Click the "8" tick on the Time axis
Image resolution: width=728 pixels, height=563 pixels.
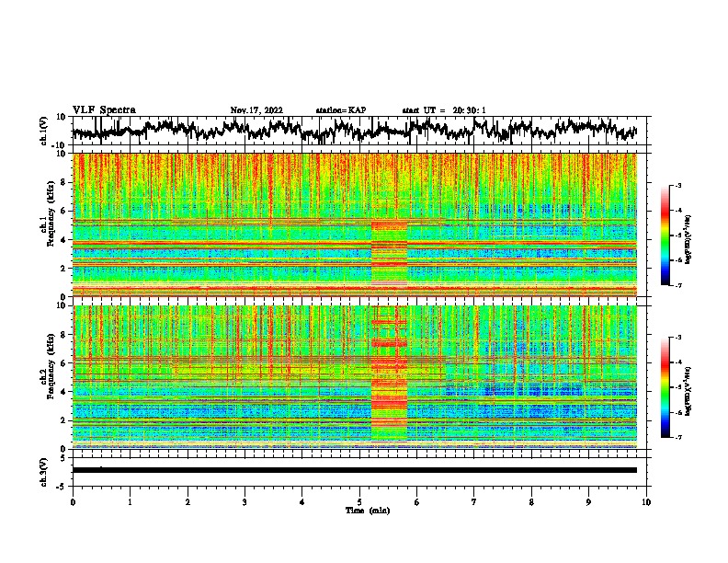531,502
